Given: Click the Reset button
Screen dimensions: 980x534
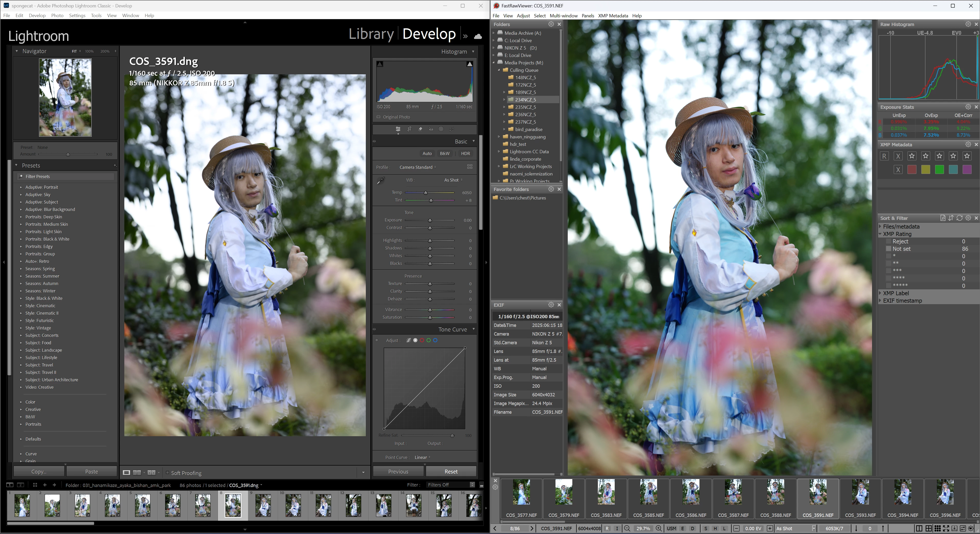Looking at the screenshot, I should [x=451, y=471].
